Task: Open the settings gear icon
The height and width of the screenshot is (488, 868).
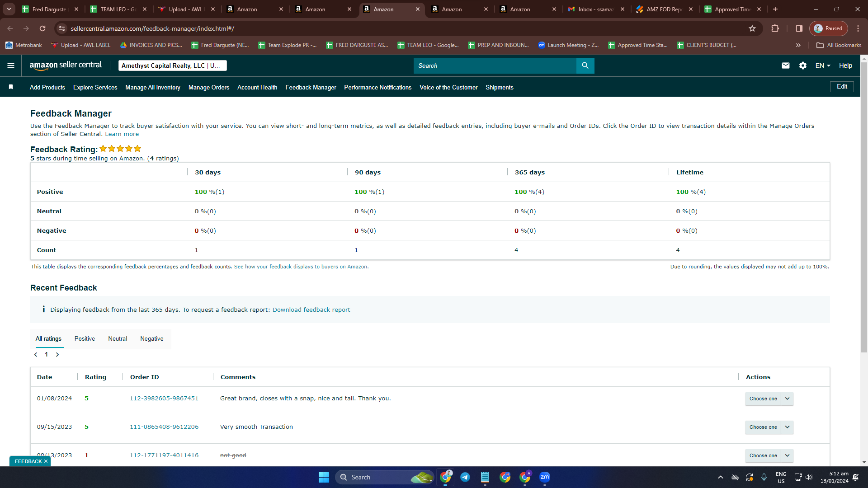Action: [x=803, y=66]
